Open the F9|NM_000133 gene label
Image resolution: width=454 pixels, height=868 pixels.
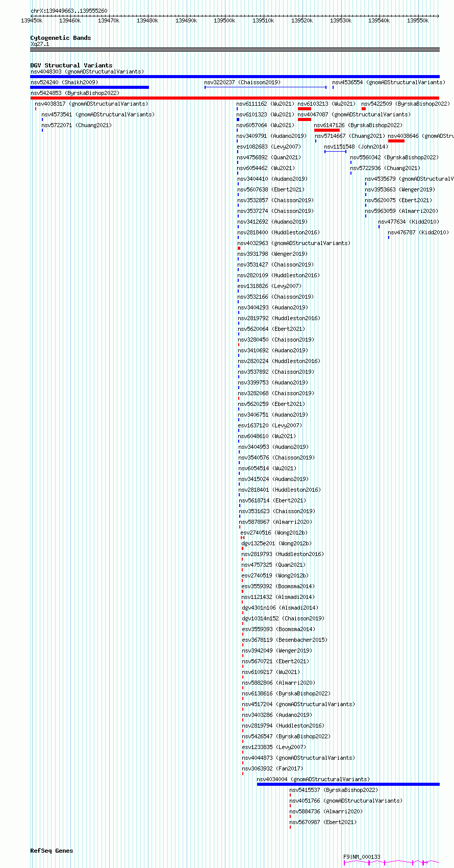click(362, 857)
